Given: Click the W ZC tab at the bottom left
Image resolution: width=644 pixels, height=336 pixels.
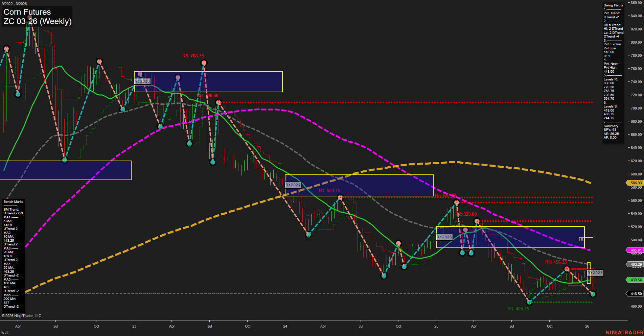Looking at the screenshot, I should [5, 332].
